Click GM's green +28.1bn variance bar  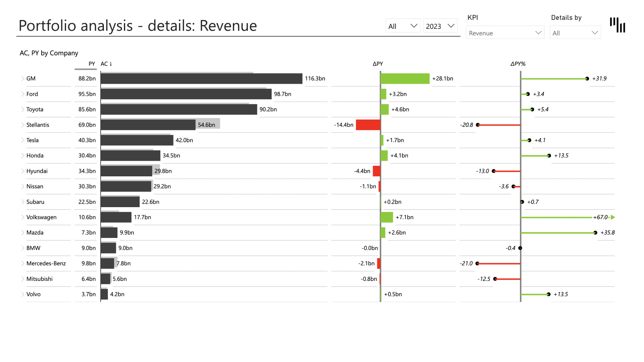[x=405, y=78]
